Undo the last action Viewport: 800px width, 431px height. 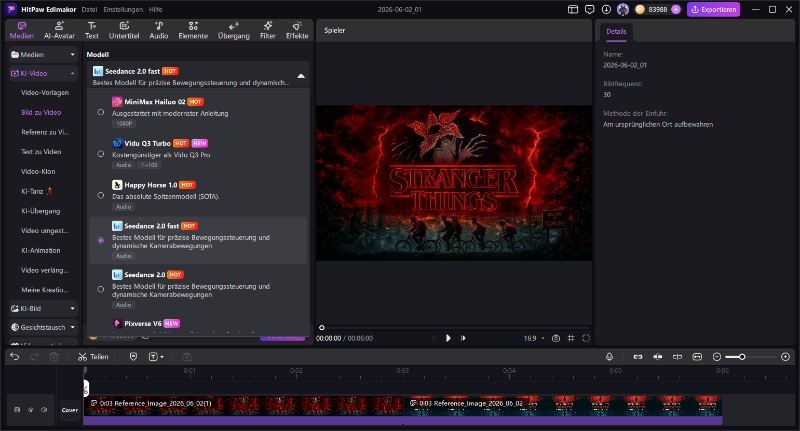pyautogui.click(x=15, y=357)
